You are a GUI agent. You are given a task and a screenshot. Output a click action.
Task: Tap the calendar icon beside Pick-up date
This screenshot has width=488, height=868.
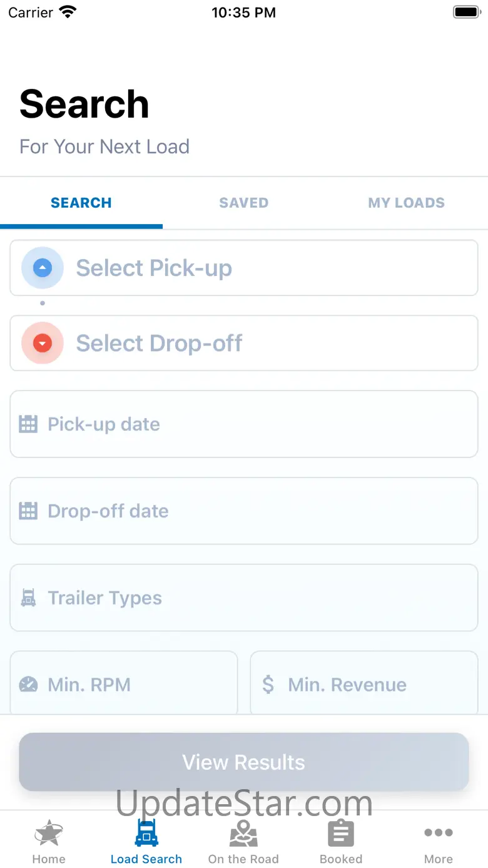tap(28, 424)
